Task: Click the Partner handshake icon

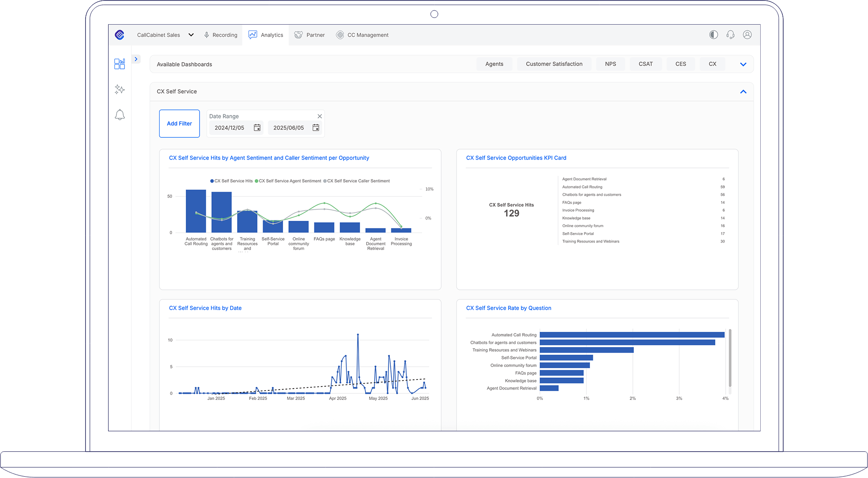Action: (298, 35)
